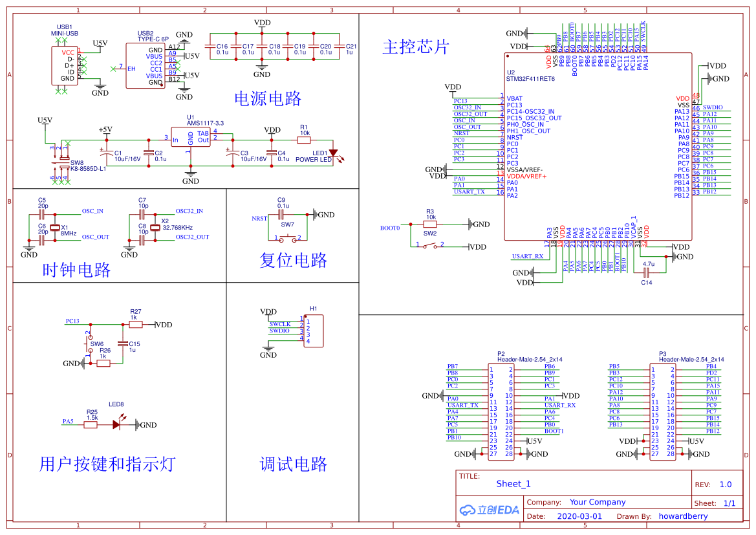Screen dimensions: 756x535
Task: Click the SWDIO net label at H1
Action: (x=279, y=331)
